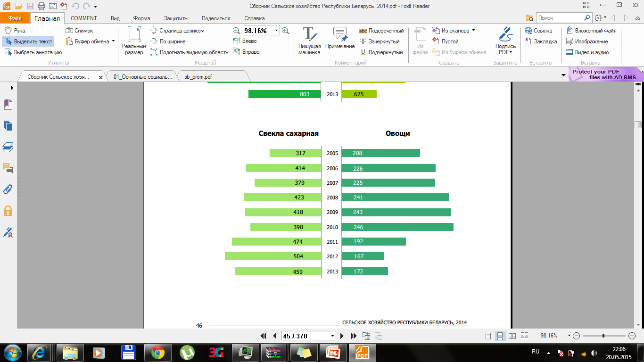The width and height of the screenshot is (644, 362).
Task: Go to the previous page
Action: point(275,336)
